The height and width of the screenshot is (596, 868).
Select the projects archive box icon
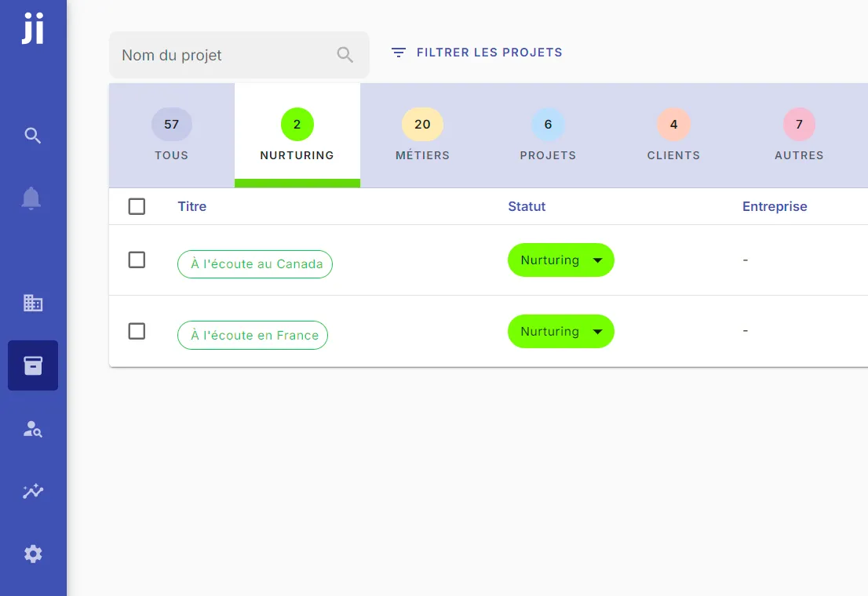coord(33,365)
